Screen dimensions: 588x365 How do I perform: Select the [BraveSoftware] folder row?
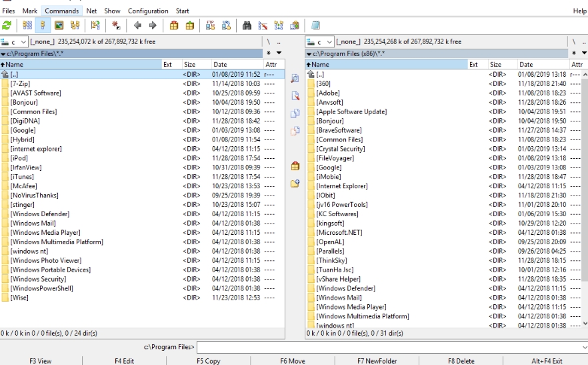pos(444,130)
